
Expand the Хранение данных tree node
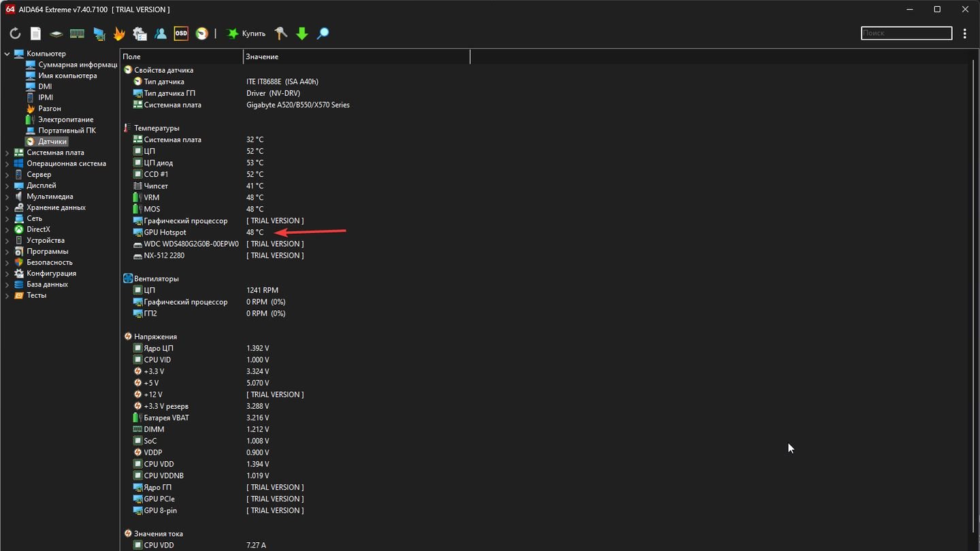point(7,207)
